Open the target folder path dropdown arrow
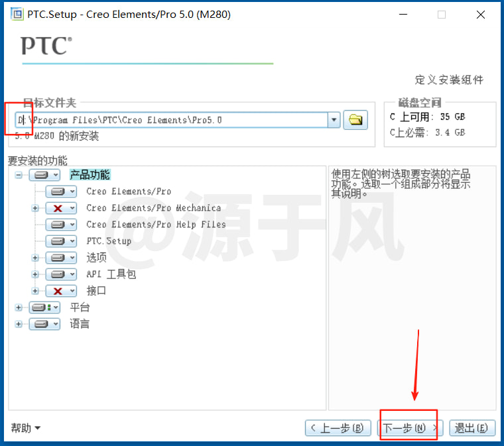 (334, 120)
